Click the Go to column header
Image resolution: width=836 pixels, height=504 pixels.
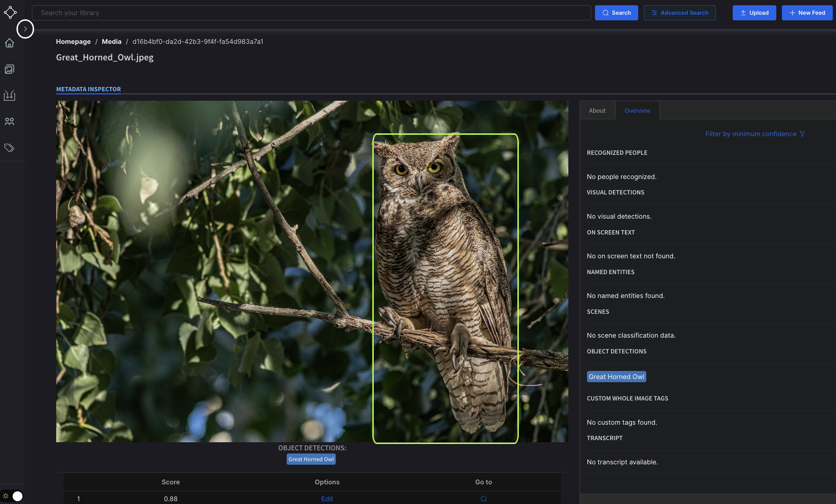[484, 482]
